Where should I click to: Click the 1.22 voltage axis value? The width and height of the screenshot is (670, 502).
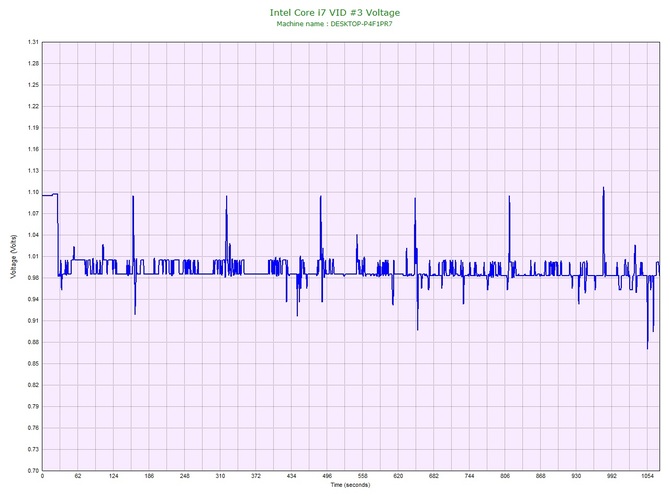point(33,106)
